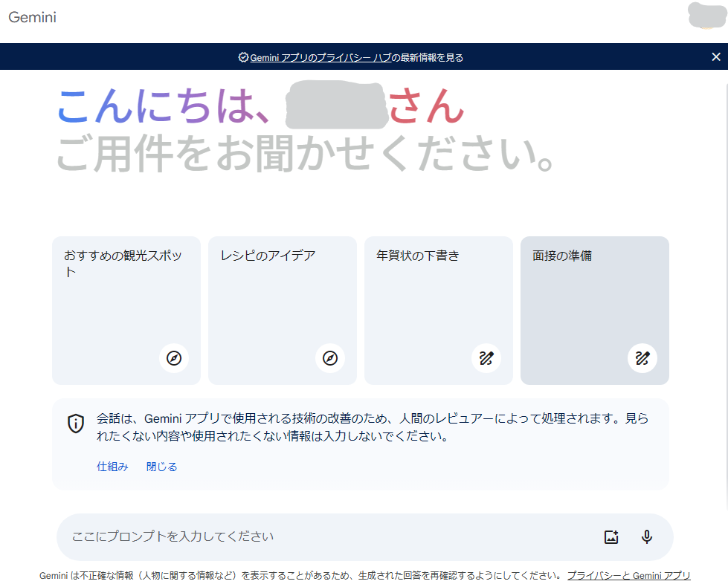728x587 pixels.
Task: Click the shield info icon in the notice
Action: click(x=76, y=424)
